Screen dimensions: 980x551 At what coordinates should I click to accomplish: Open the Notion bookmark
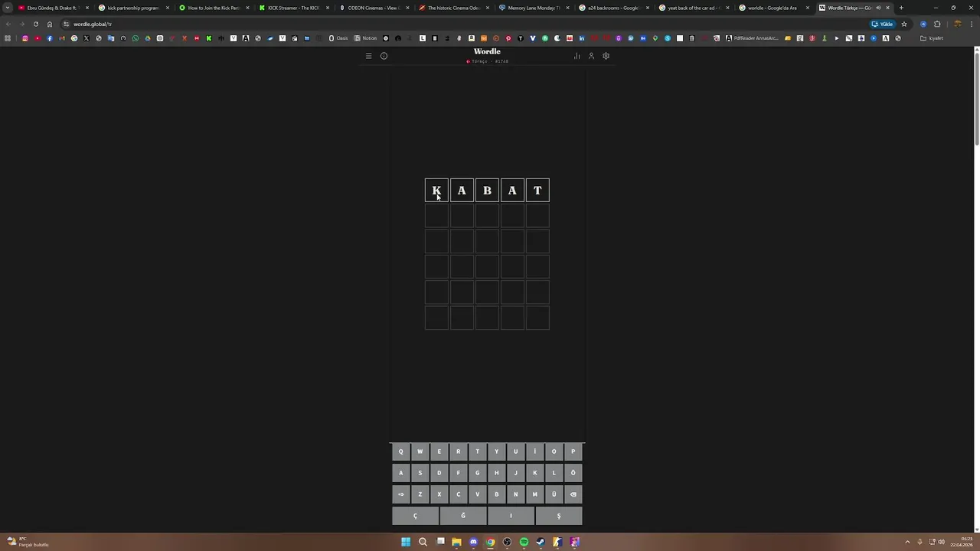365,38
